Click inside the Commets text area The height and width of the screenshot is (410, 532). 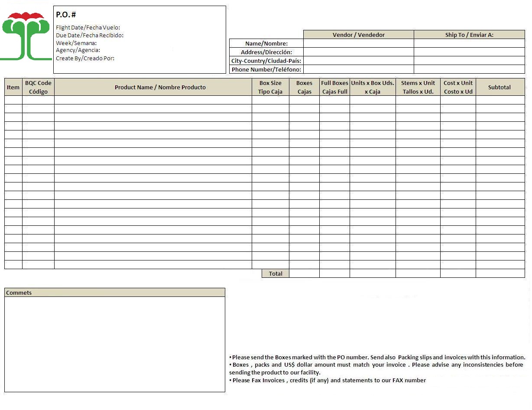point(115,345)
